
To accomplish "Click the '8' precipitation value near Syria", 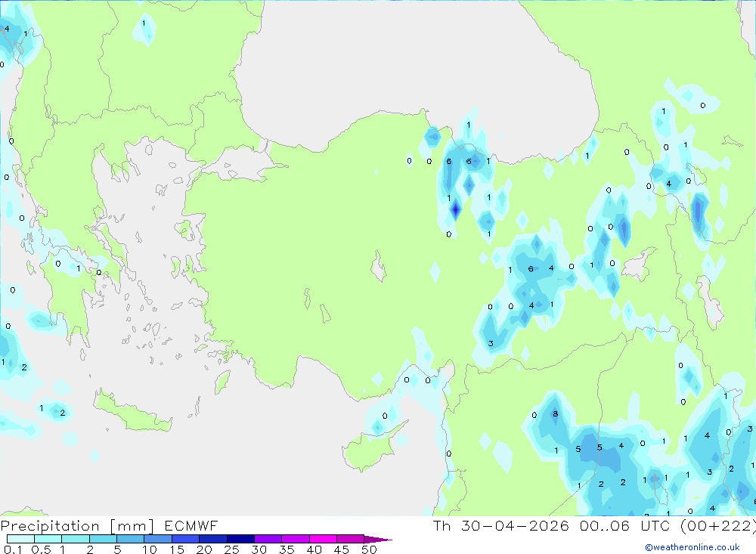I will (556, 413).
